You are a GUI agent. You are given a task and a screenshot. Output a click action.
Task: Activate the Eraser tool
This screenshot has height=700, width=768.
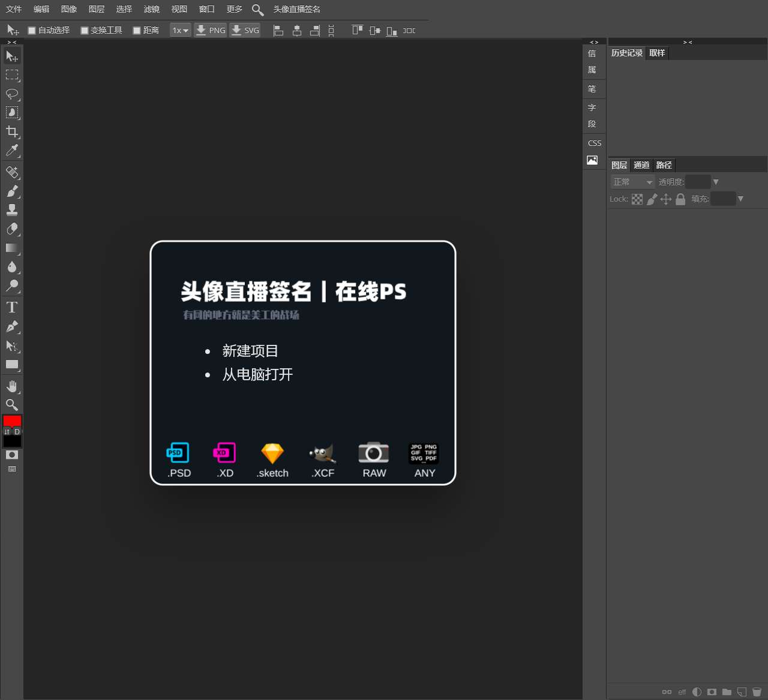[12, 229]
